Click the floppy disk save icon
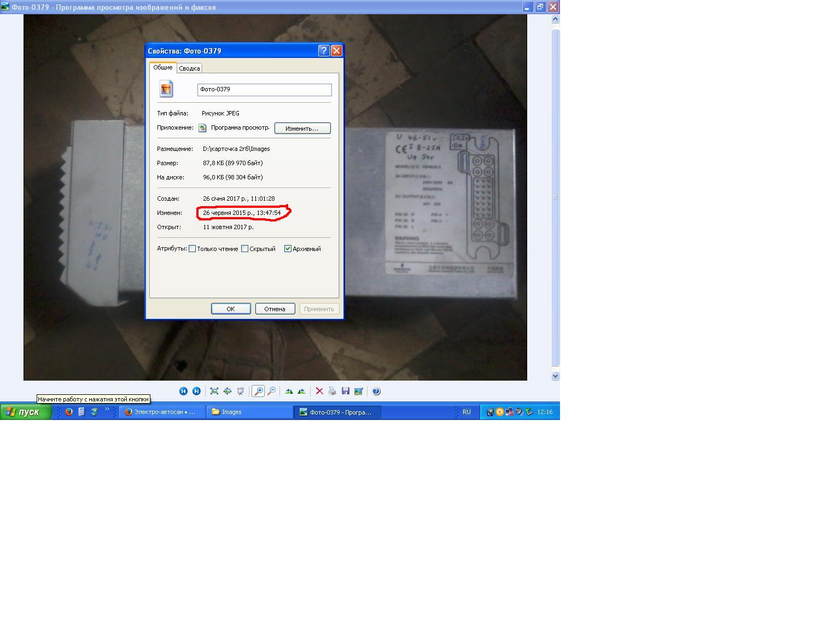The width and height of the screenshot is (840, 630). (345, 391)
